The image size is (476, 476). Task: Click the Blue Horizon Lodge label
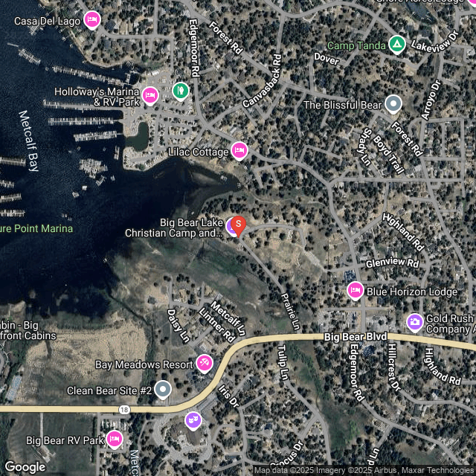tap(412, 292)
